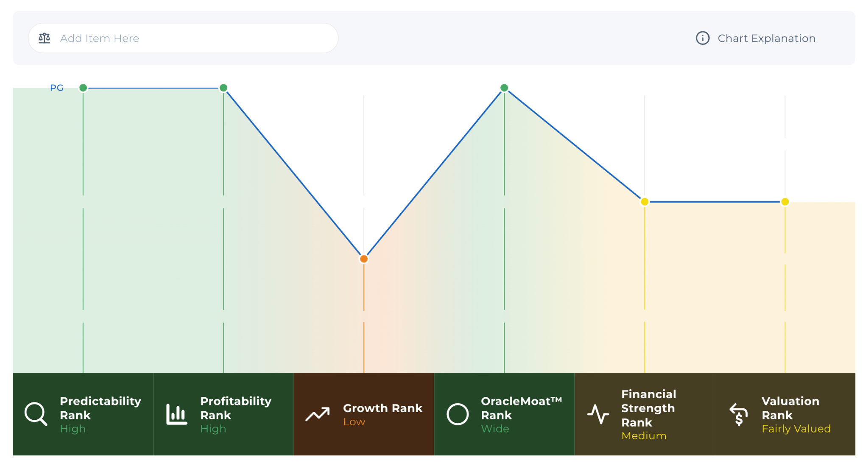Click the Financial Strength pulse icon
Image resolution: width=868 pixels, height=466 pixels.
click(x=598, y=414)
